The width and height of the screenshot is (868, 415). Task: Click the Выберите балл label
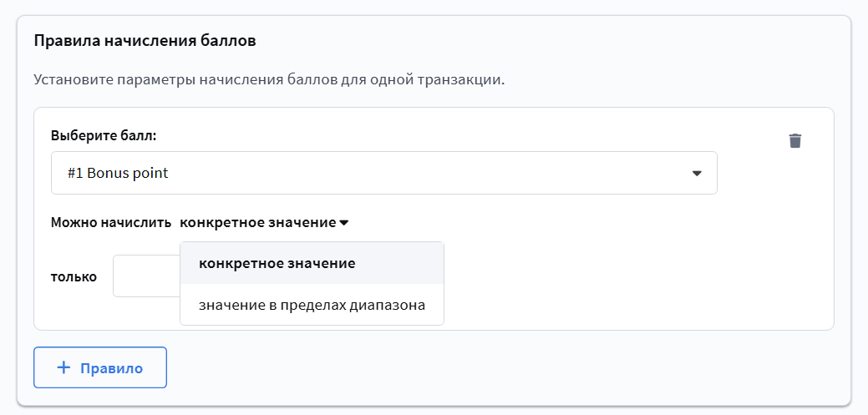point(104,135)
